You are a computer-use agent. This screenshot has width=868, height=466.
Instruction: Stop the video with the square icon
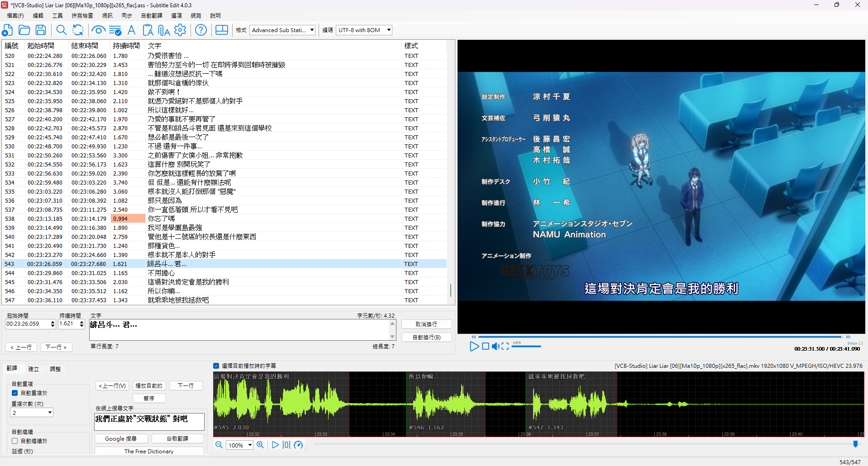[x=486, y=347]
